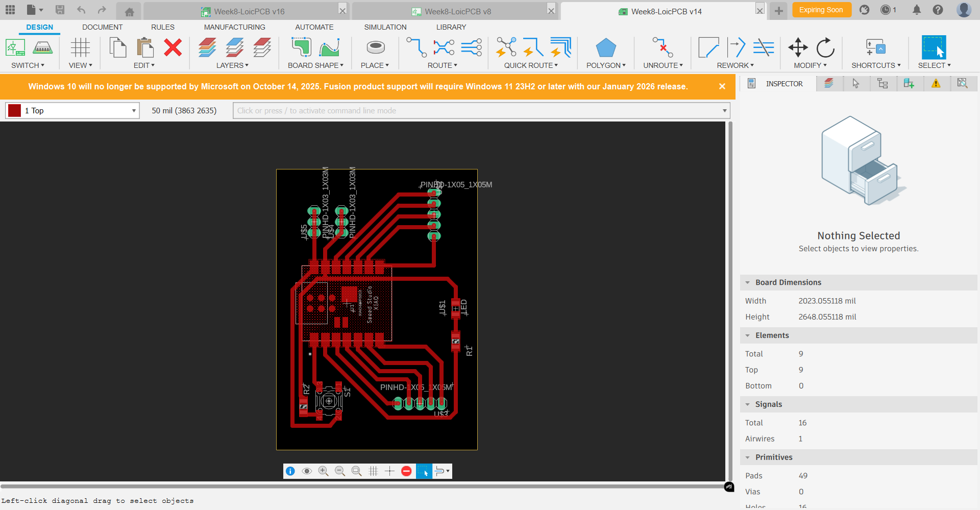Image resolution: width=980 pixels, height=510 pixels.
Task: Click the red Delete X icon
Action: pos(173,48)
